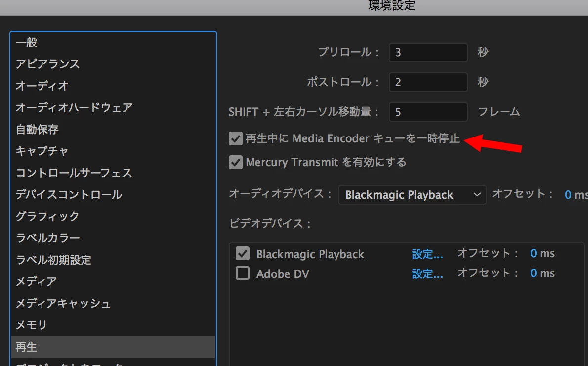Select オーディオ category
This screenshot has height=366, width=588.
113,86
